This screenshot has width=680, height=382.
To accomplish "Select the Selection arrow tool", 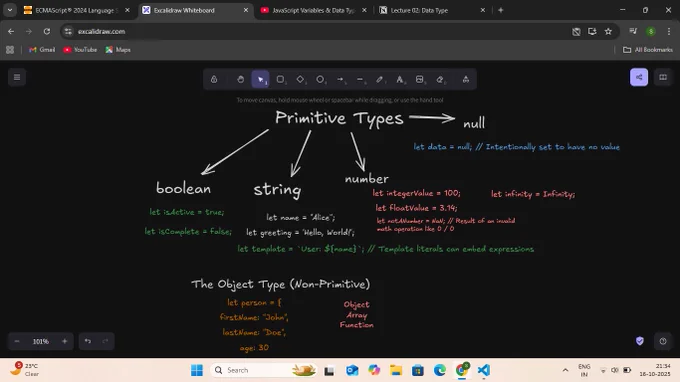I will pyautogui.click(x=260, y=79).
